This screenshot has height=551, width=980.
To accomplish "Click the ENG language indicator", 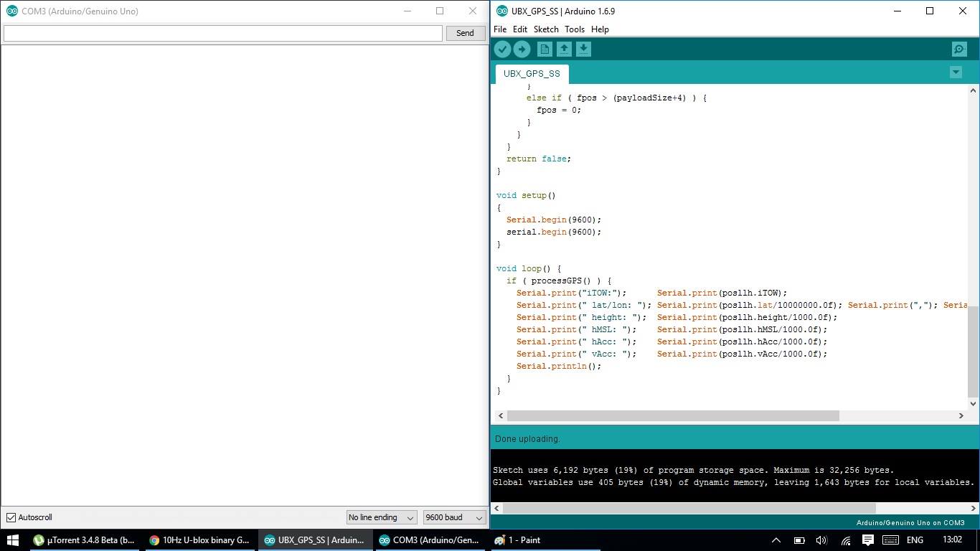I will [915, 540].
